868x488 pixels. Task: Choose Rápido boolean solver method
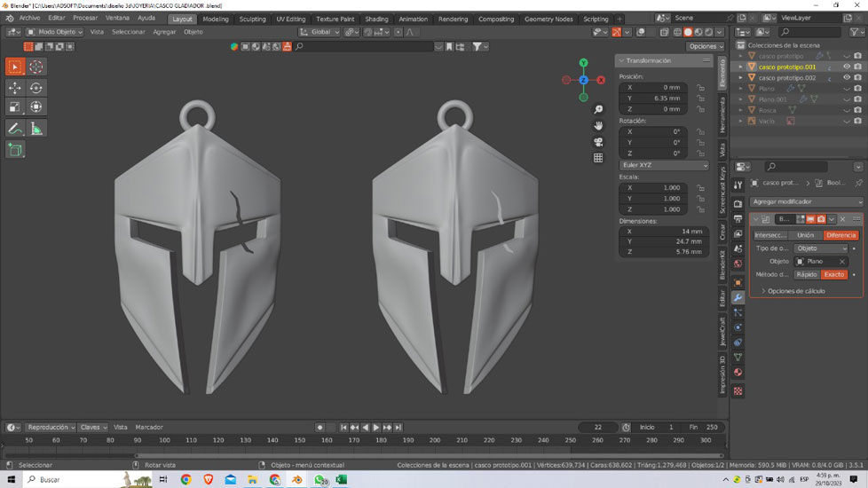pyautogui.click(x=805, y=274)
